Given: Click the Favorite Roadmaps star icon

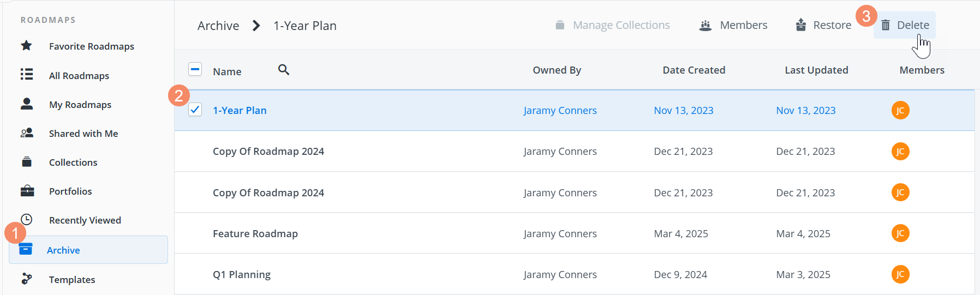Looking at the screenshot, I should tap(26, 46).
